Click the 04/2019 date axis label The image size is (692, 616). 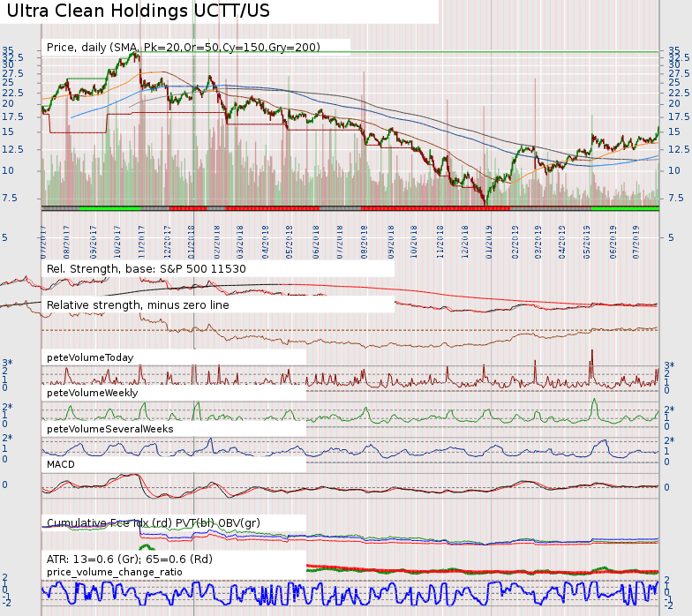[x=561, y=242]
